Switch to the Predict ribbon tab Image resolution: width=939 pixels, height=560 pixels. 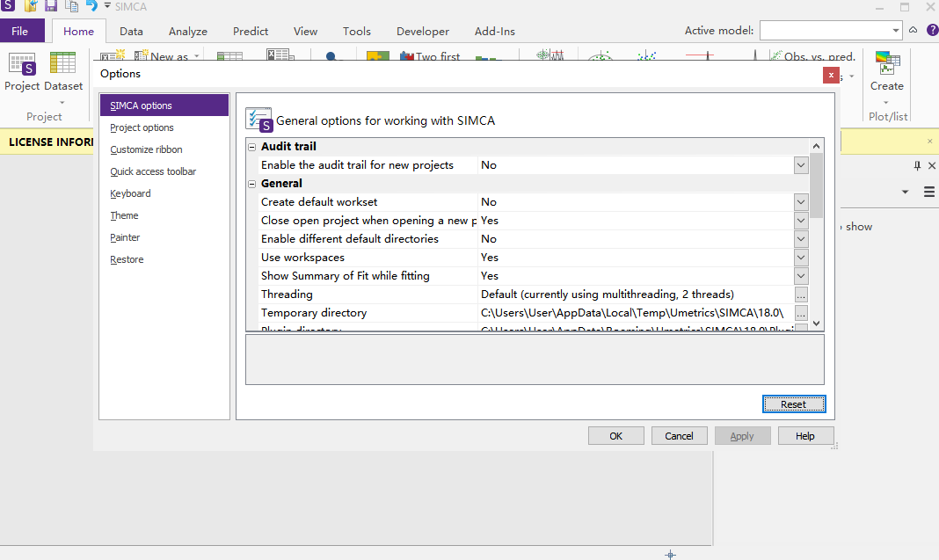coord(251,31)
